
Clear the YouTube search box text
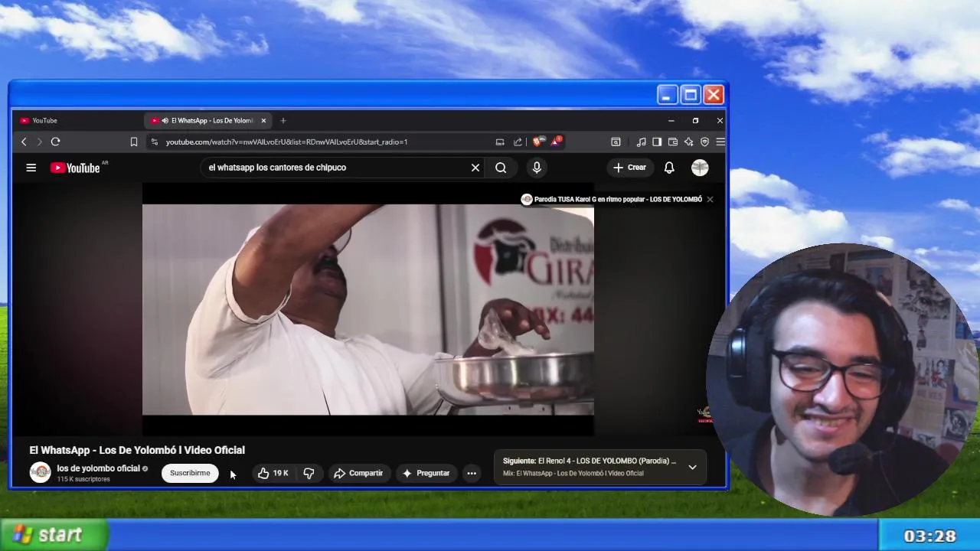[475, 168]
